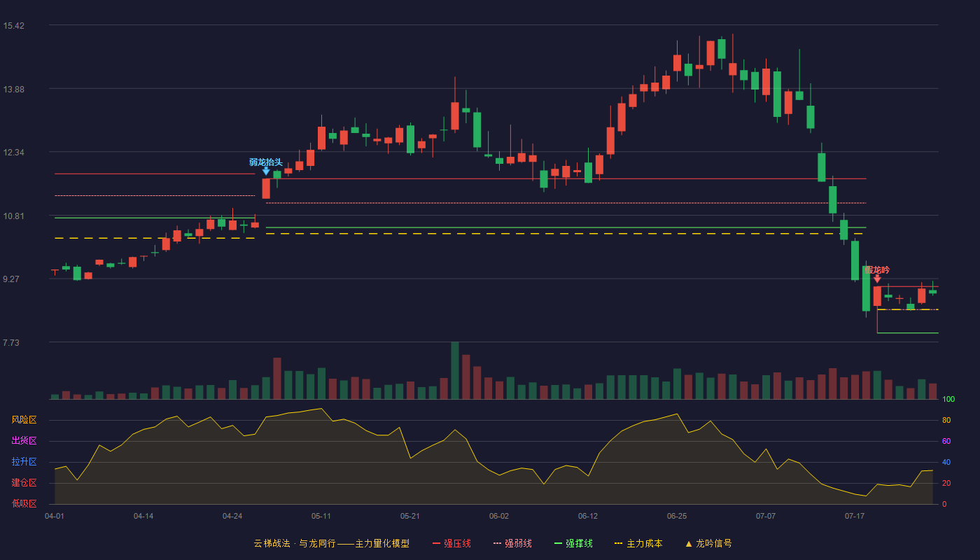Click the 10.81 price axis label
The image size is (980, 560).
(x=13, y=216)
